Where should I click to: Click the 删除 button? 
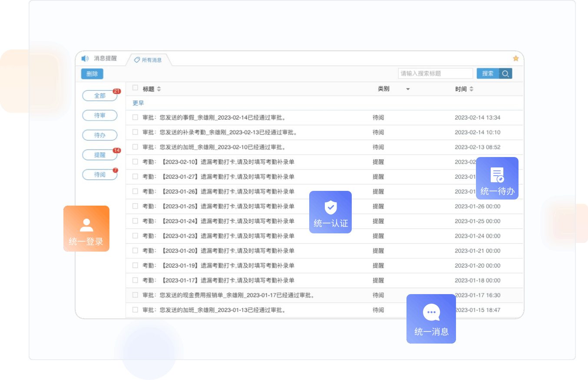[92, 74]
